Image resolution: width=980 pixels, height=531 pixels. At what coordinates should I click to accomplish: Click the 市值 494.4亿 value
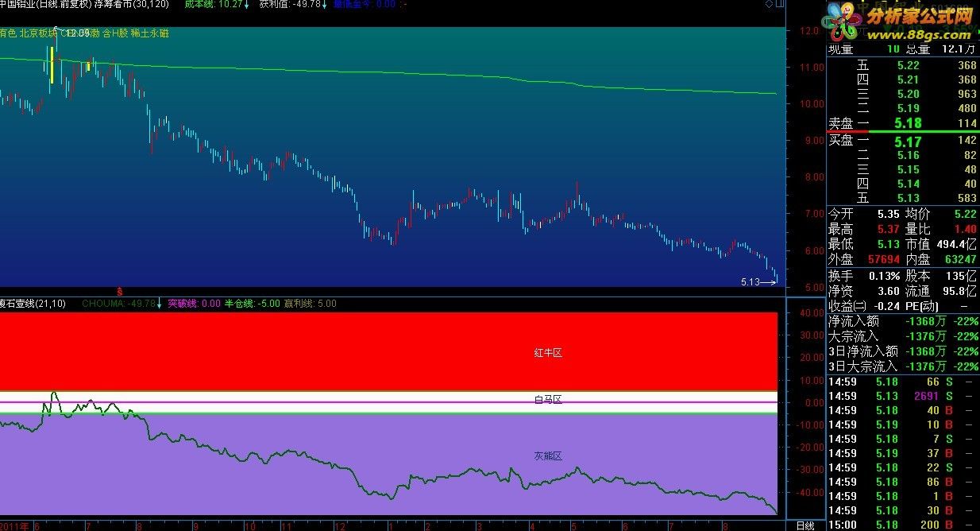[957, 244]
